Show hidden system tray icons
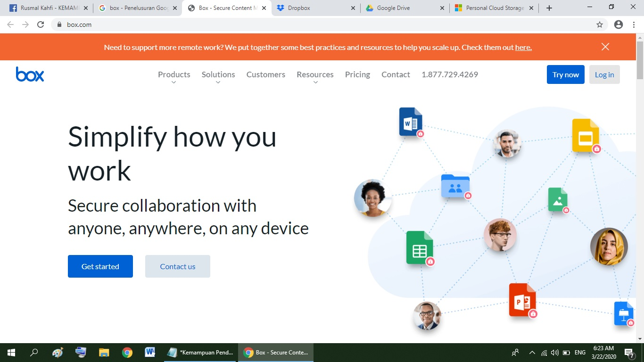 (x=532, y=352)
